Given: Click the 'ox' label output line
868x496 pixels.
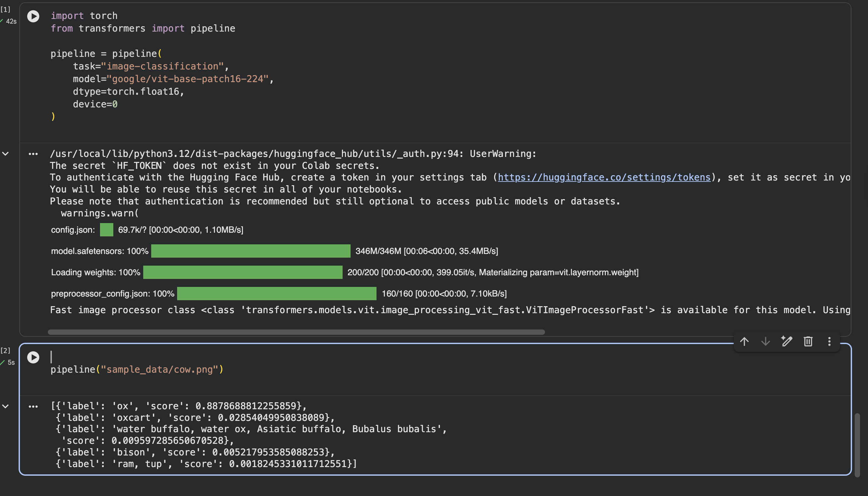Looking at the screenshot, I should 179,406.
